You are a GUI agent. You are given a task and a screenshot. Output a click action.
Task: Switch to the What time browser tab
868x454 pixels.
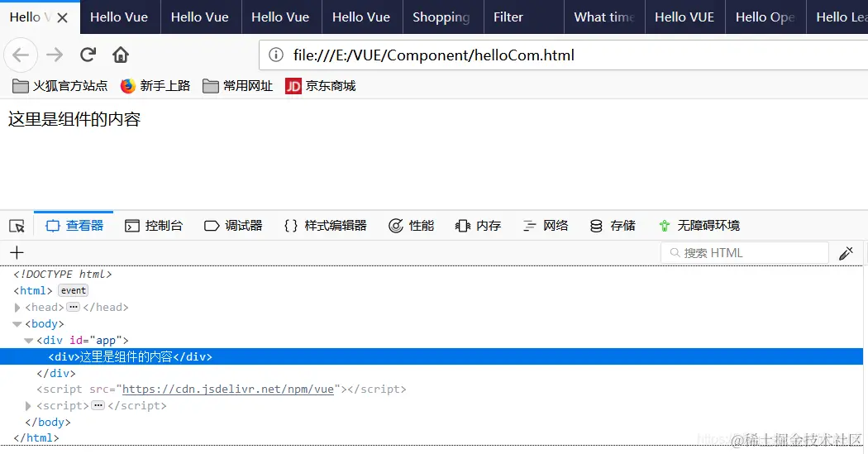tap(604, 17)
